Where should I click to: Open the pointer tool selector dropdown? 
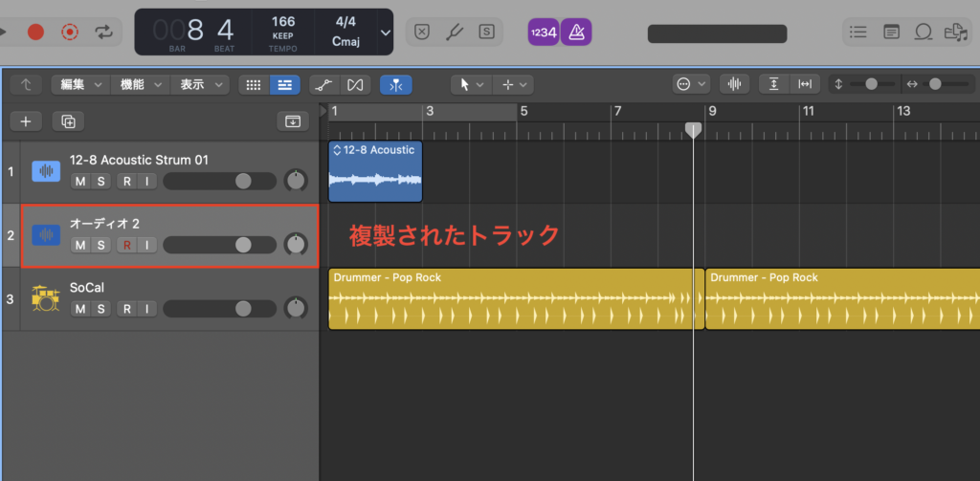point(471,84)
